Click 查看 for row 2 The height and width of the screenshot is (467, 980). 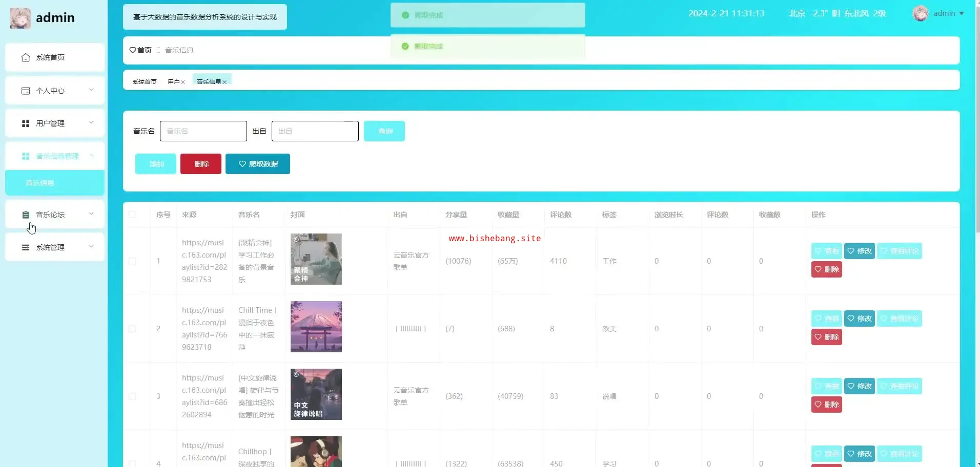(827, 319)
